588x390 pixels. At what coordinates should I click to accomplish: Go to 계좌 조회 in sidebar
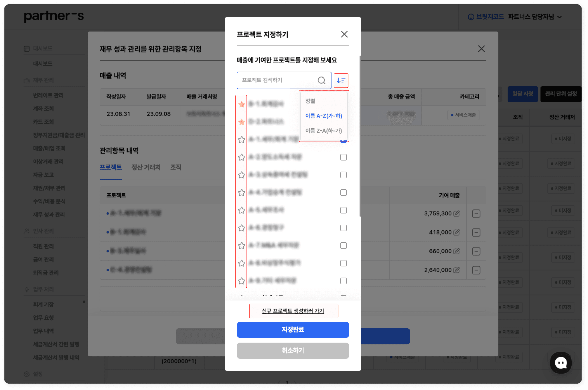[43, 108]
